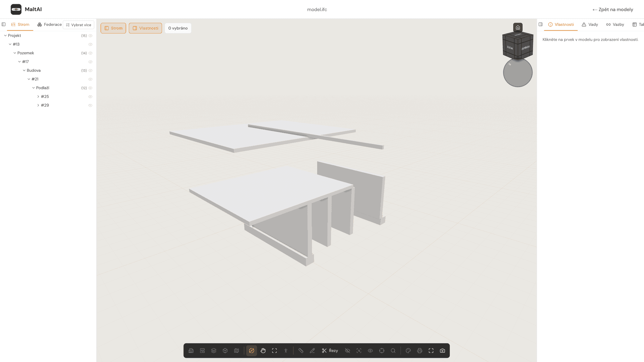Toggle visibility of Projekt row
644x362 pixels.
(90, 36)
